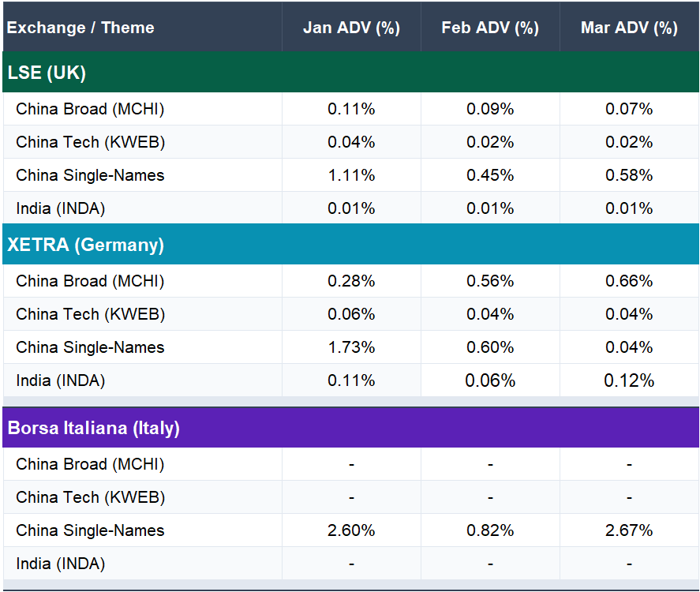Select XETRA China Broad Mar value 0.66%
The image size is (700, 592).
click(629, 281)
